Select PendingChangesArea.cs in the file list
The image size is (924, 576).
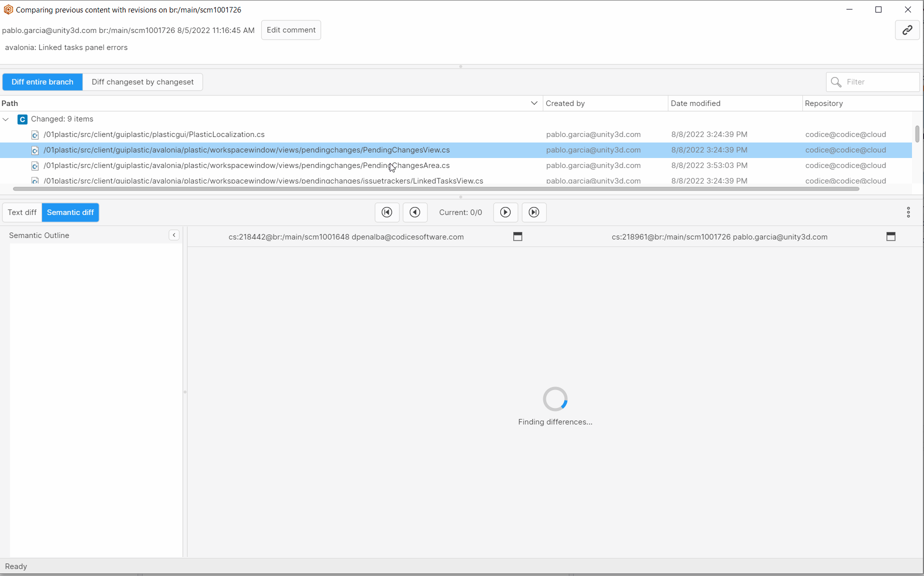(246, 165)
